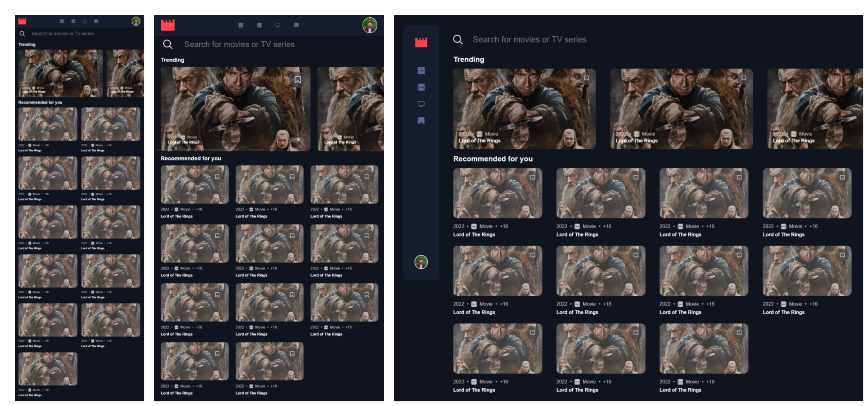Open the single bottom Recommended thumbnail in mobile layout

[x=48, y=369]
